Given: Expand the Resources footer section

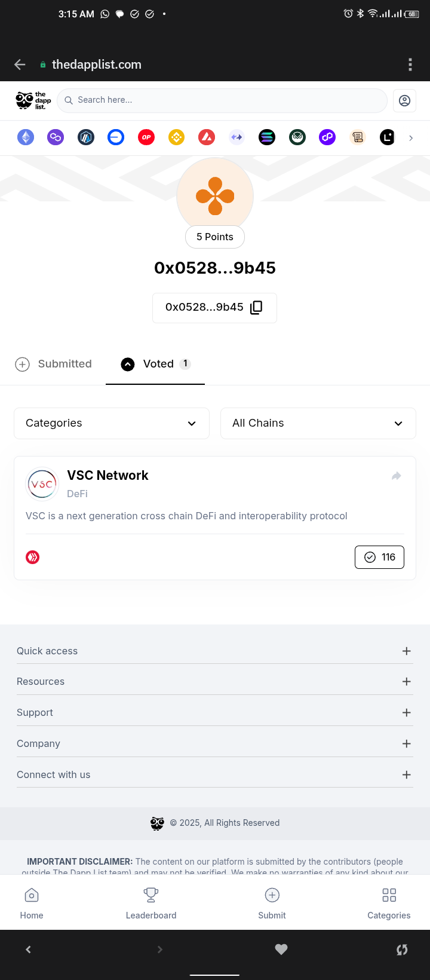Looking at the screenshot, I should point(215,681).
